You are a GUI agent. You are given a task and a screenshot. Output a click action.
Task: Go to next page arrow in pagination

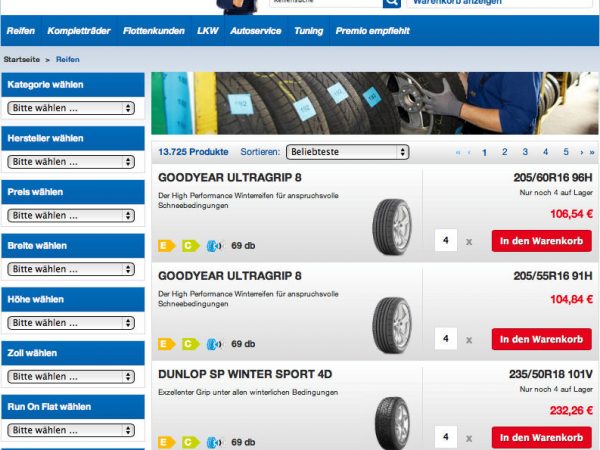(x=582, y=152)
